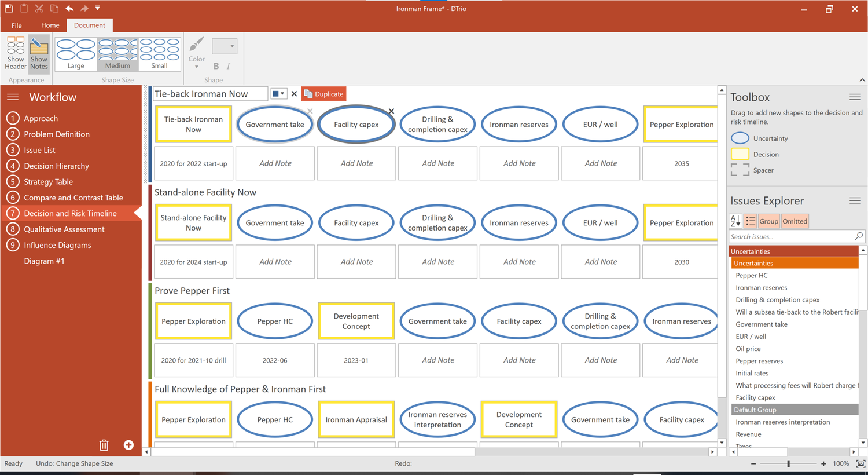Viewport: 868px width, 475px height.
Task: Select the Small shape size
Action: [x=159, y=54]
